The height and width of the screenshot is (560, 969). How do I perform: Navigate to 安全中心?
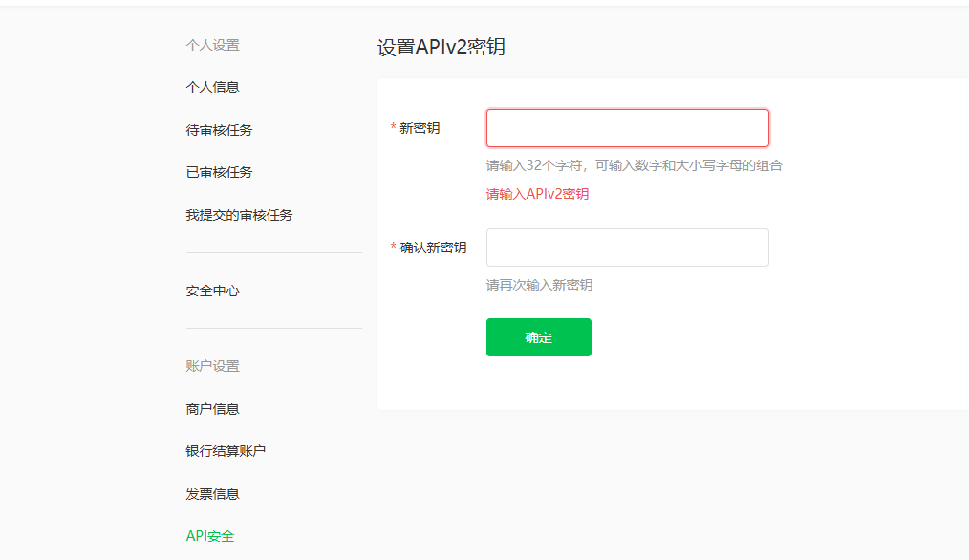212,291
